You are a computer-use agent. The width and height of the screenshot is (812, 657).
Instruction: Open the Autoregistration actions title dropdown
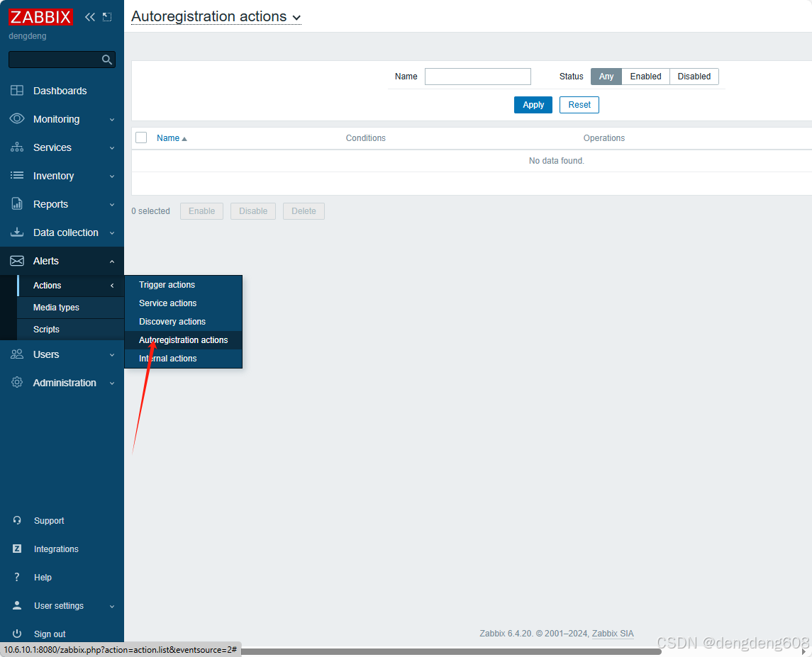(216, 16)
